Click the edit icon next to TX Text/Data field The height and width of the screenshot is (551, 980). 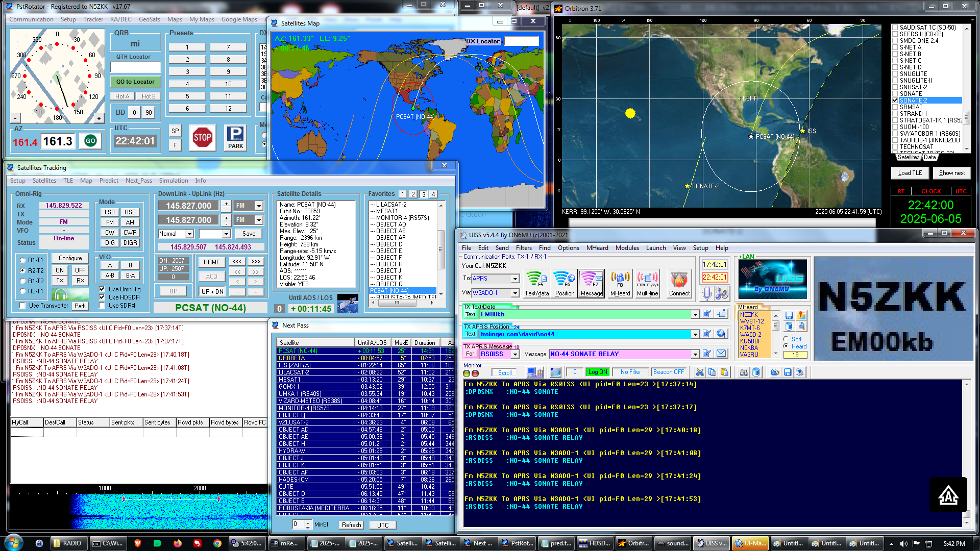point(707,314)
